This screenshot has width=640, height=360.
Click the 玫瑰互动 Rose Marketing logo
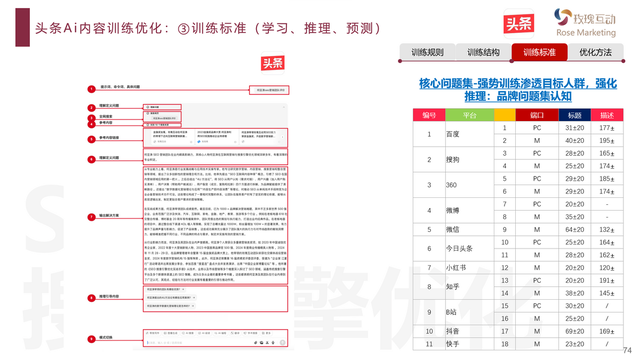coord(585,23)
